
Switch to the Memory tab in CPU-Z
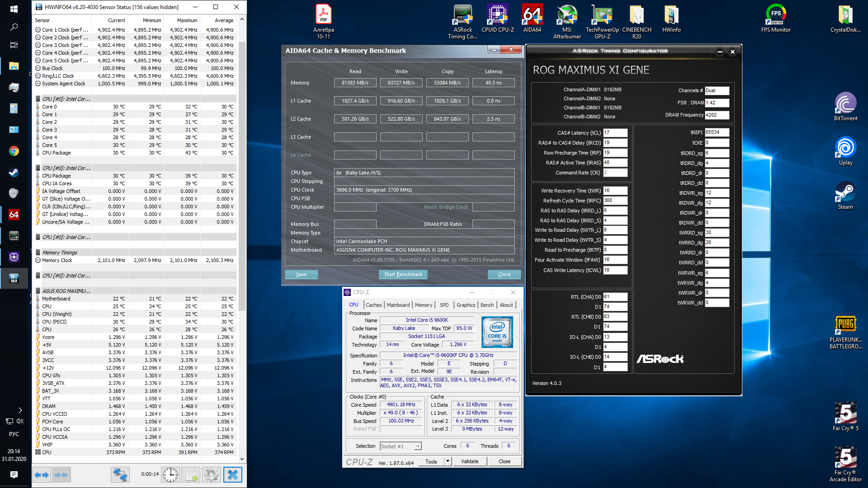point(423,305)
